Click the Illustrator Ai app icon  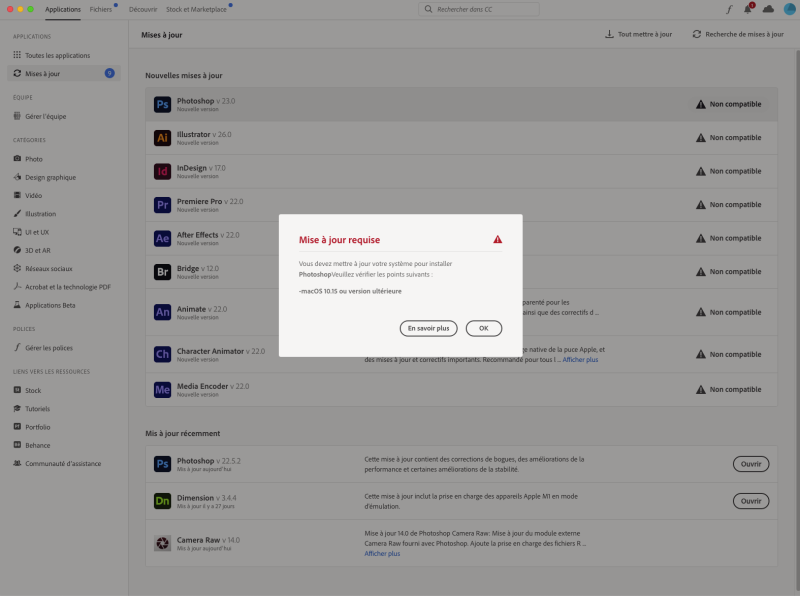(162, 138)
